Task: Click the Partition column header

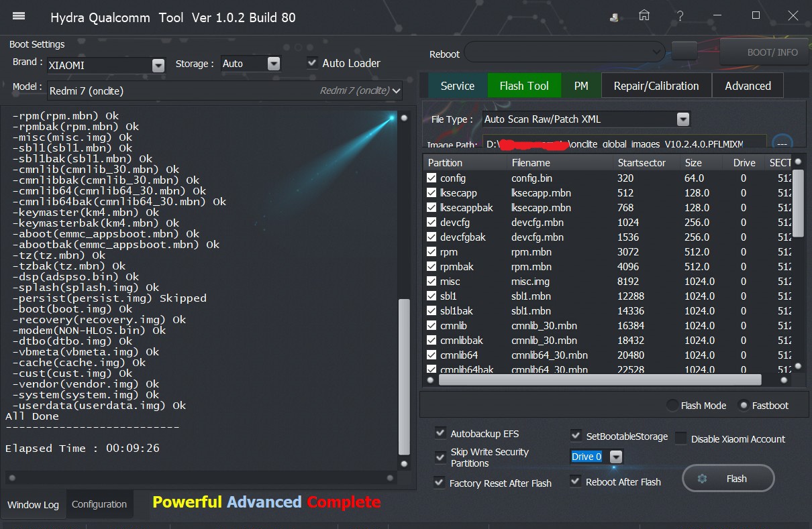Action: (465, 162)
